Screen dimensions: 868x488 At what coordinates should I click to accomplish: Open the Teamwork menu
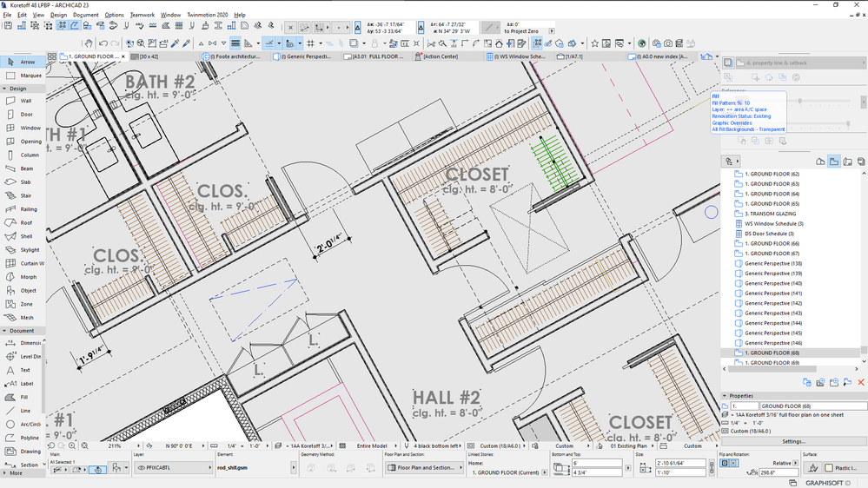click(142, 15)
